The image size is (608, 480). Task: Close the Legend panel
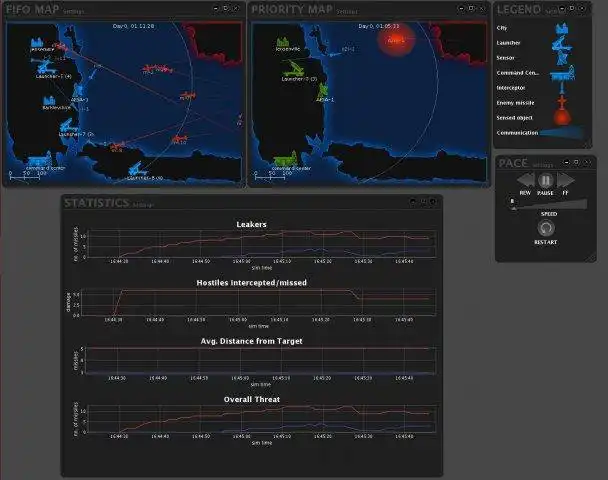[x=581, y=8]
